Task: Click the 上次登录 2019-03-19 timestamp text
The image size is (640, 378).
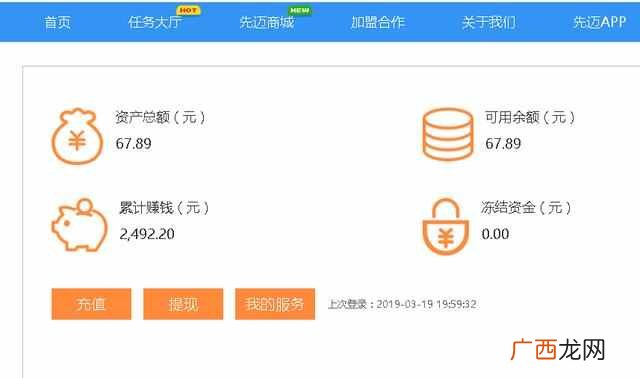Action: (402, 305)
